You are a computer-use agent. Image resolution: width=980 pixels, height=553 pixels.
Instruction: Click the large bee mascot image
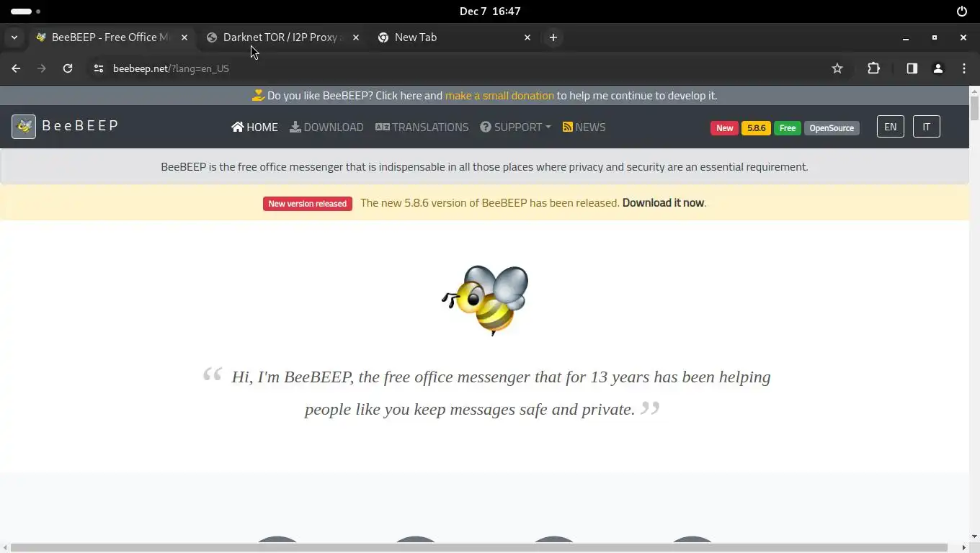coord(486,300)
